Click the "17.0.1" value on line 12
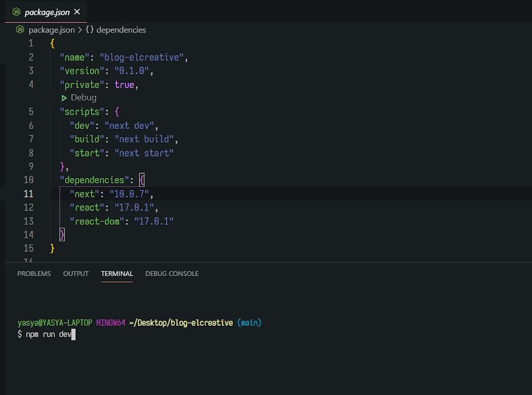 click(134, 208)
